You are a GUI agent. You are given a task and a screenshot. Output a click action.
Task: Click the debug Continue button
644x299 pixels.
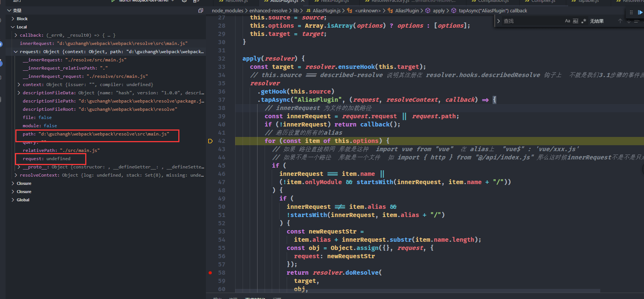(x=640, y=12)
